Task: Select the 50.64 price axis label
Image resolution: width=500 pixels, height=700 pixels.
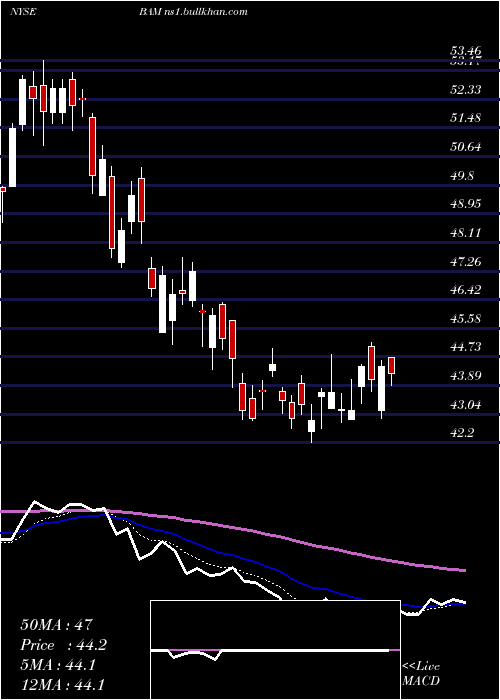Action: coord(466,147)
